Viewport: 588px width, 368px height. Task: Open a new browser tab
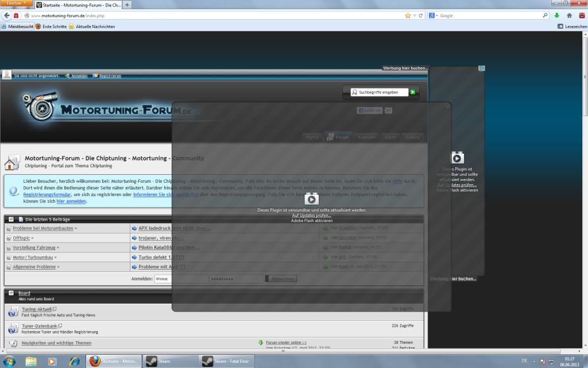tap(127, 5)
